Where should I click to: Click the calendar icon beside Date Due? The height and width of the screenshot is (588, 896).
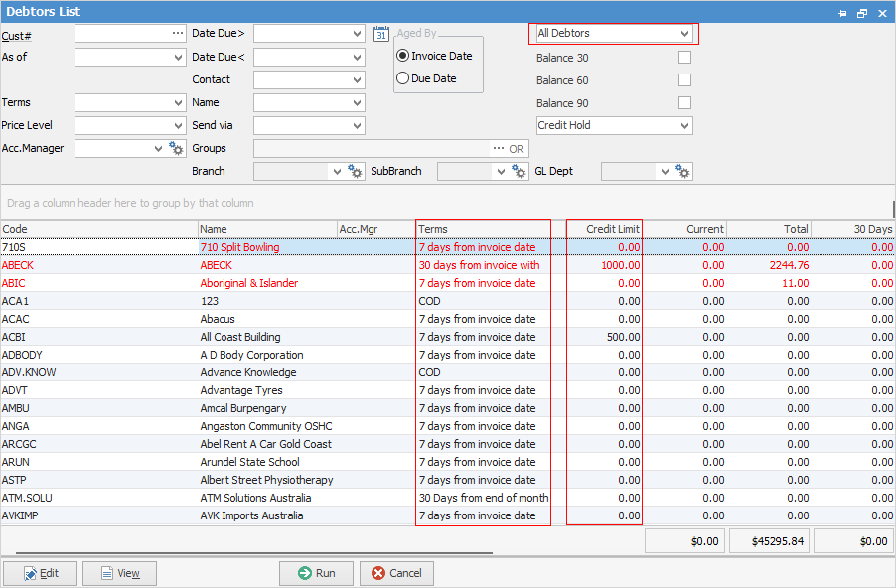pos(381,34)
